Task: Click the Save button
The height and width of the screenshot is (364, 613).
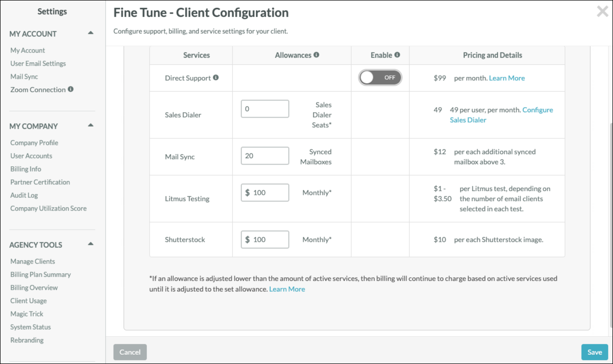Action: pyautogui.click(x=595, y=352)
